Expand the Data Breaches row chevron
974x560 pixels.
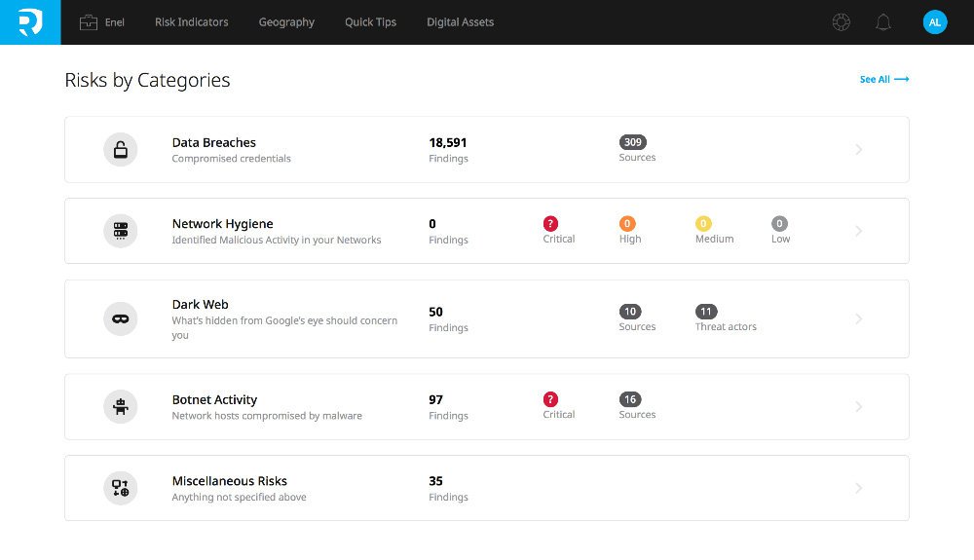point(858,150)
